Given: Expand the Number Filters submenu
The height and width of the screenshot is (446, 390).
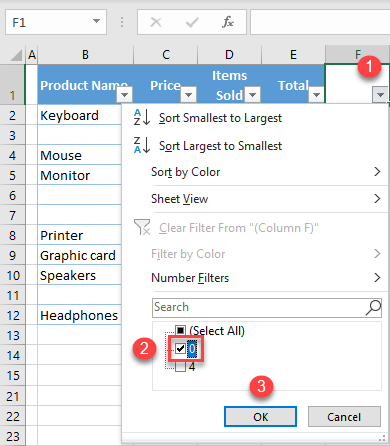Looking at the screenshot, I should [x=377, y=277].
